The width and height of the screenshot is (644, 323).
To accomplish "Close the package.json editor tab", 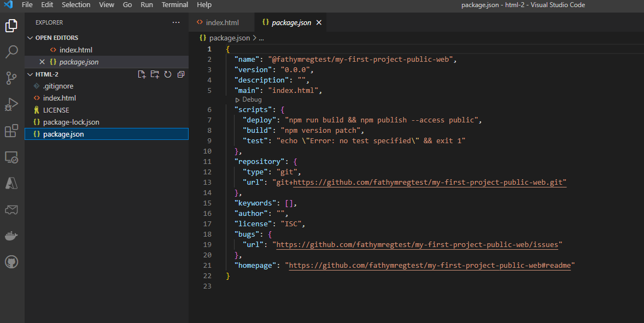I will coord(319,22).
